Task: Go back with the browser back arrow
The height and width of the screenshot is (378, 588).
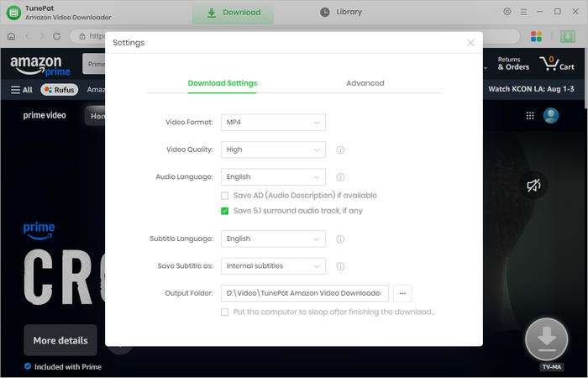Action: 28,36
